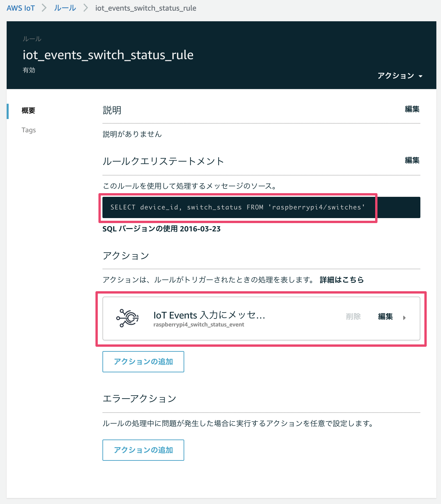Click 編集 on the IoT Events action card
Screen dimensions: 441x504
point(385,317)
